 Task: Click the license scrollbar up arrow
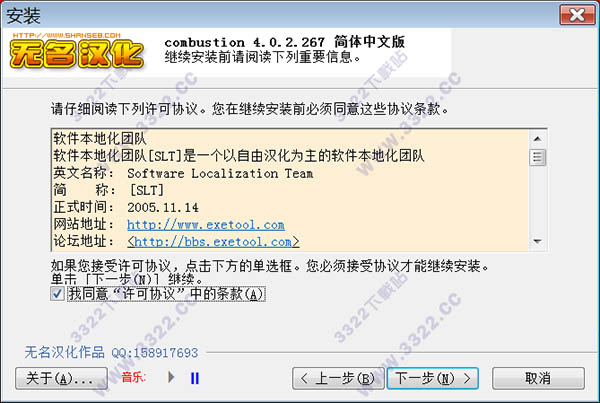point(538,139)
